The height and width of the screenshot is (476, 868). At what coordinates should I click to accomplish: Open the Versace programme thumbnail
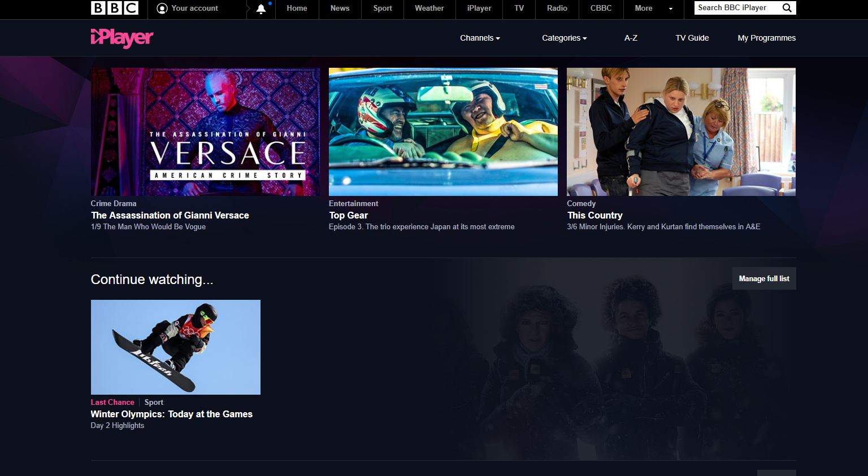205,132
